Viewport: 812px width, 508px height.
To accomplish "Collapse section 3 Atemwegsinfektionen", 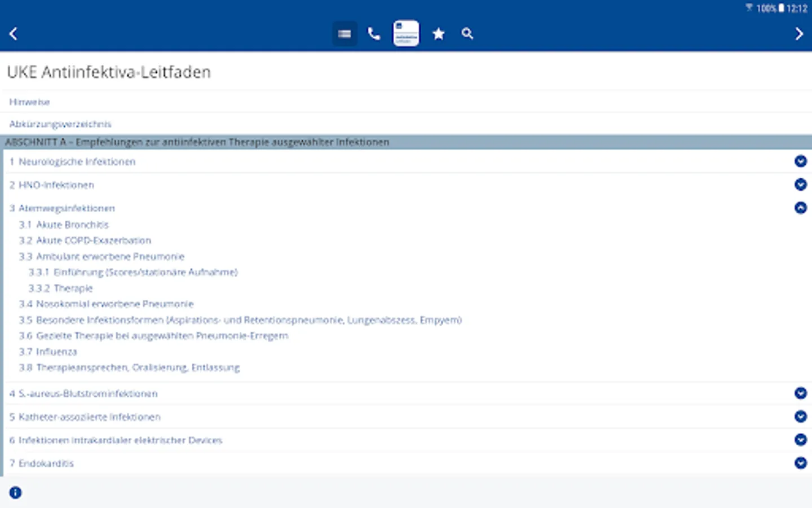I will [800, 208].
